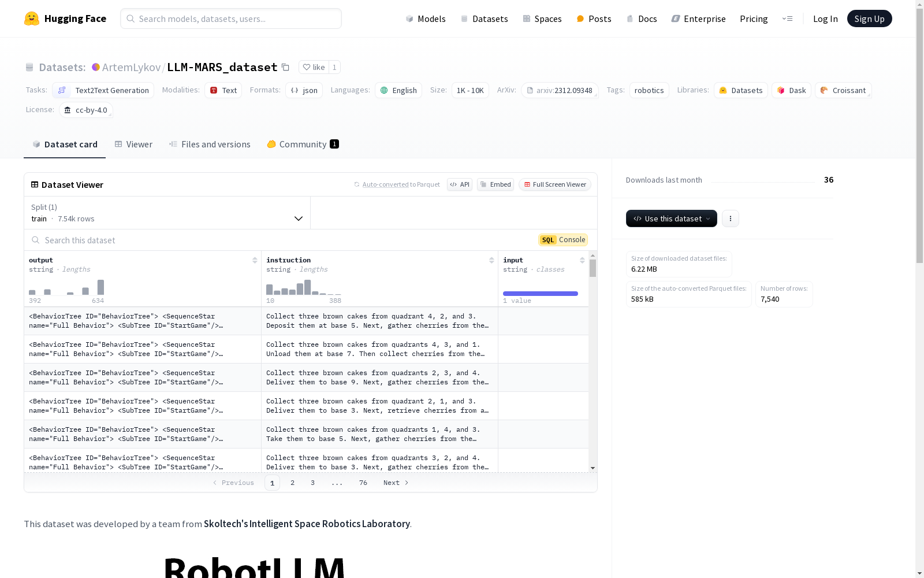Open the Full Screen Viewer
Viewport: 924px width, 578px height.
click(555, 184)
